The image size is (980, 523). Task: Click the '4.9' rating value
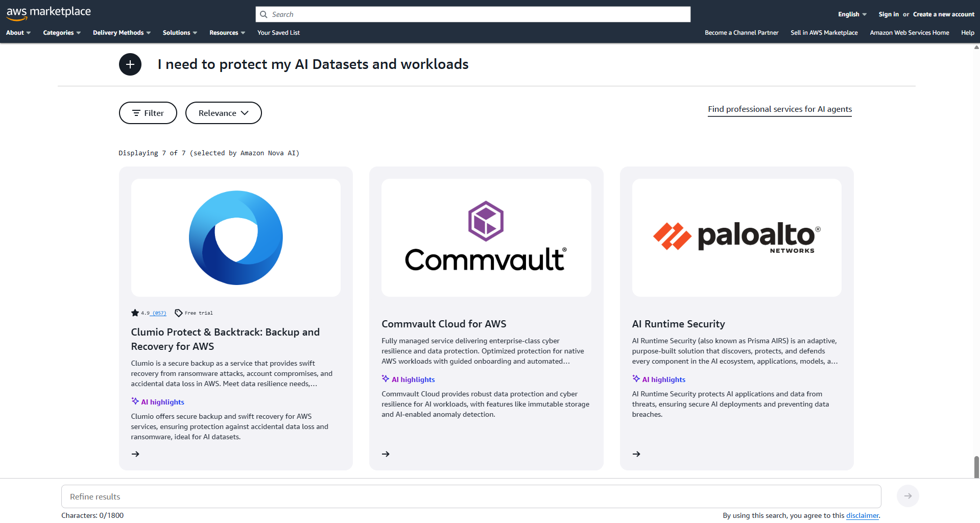(146, 313)
